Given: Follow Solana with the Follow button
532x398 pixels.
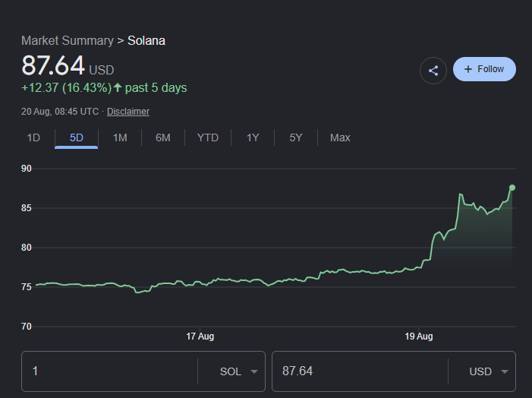Looking at the screenshot, I should click(484, 69).
